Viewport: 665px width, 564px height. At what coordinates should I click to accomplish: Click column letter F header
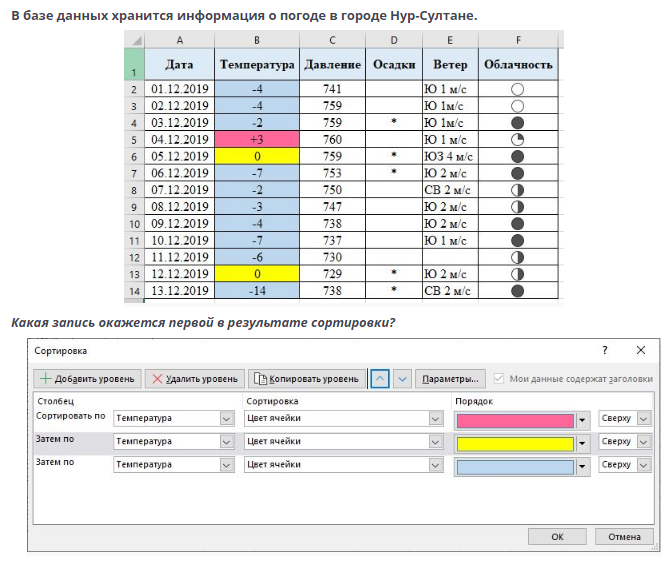tap(518, 40)
